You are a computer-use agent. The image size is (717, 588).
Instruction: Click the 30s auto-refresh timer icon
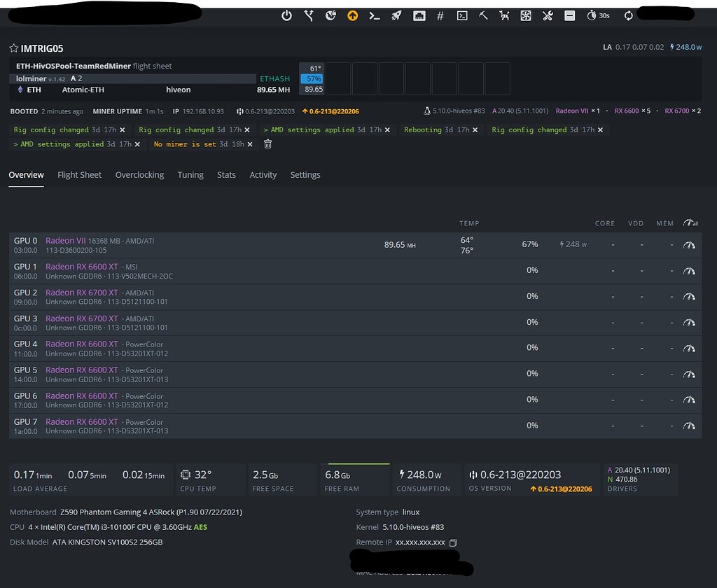pos(592,15)
